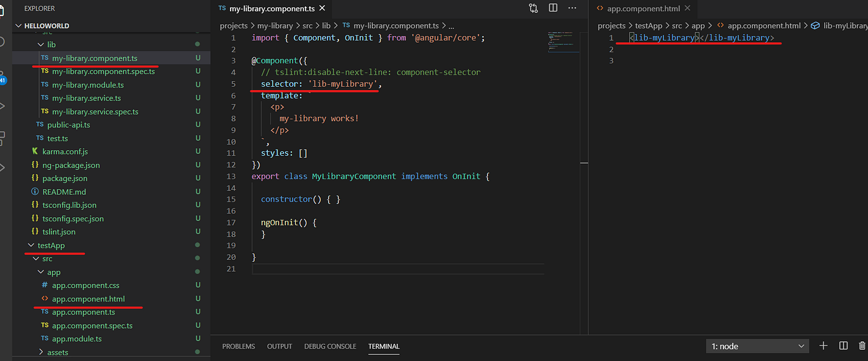
Task: Switch to the PROBLEMS tab
Action: pos(238,346)
